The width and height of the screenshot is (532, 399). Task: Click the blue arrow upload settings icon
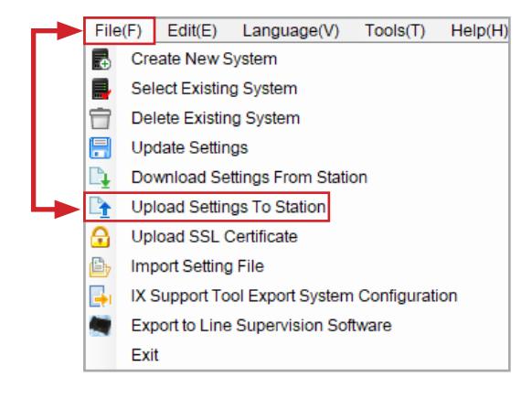click(x=100, y=207)
